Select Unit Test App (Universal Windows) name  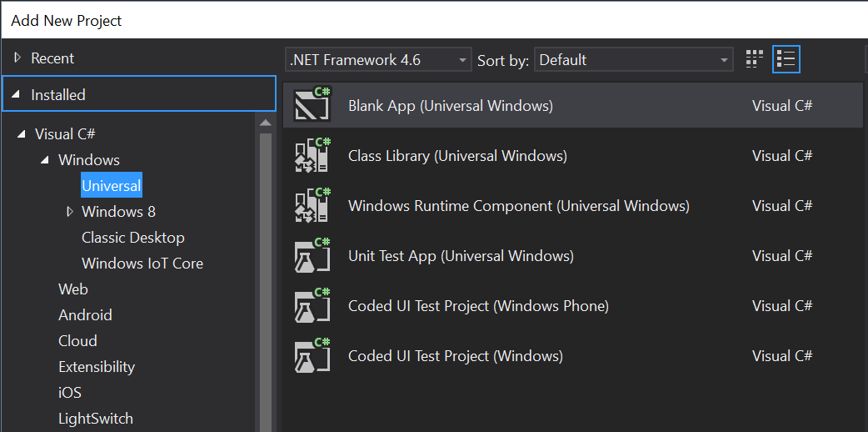click(461, 255)
